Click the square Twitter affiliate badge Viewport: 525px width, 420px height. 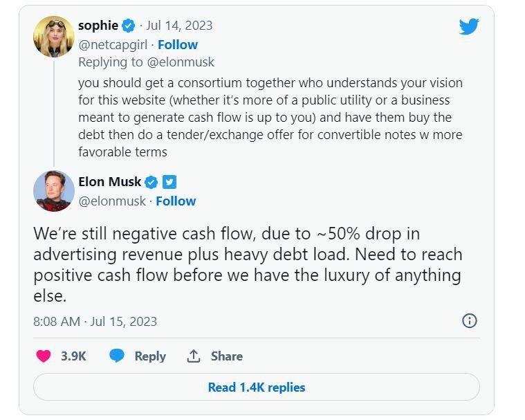pos(169,182)
